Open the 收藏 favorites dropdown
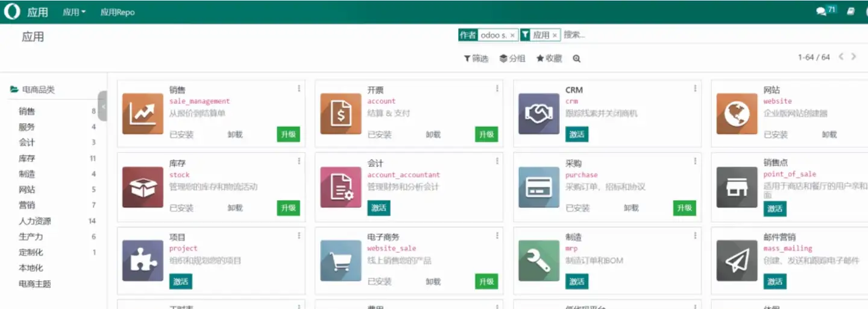The width and height of the screenshot is (868, 309). tap(549, 59)
